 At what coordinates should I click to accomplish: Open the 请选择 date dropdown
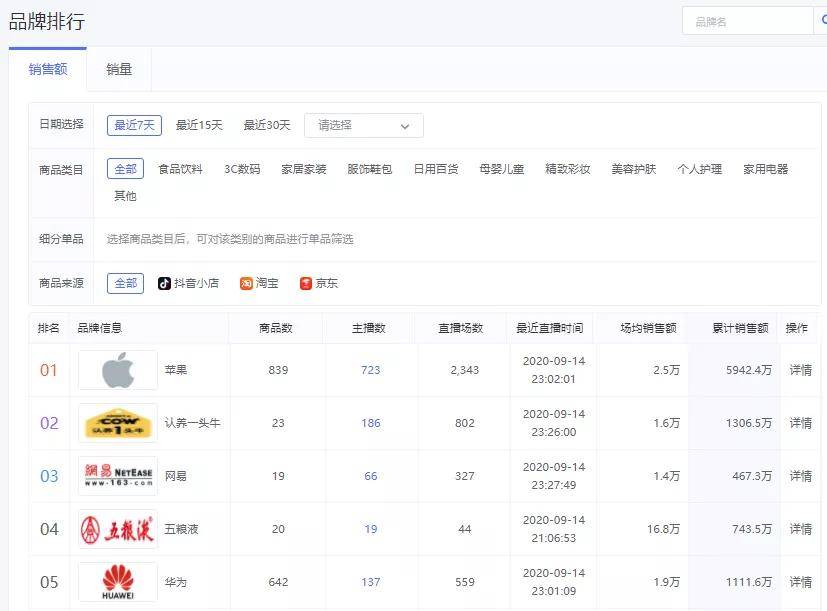[363, 126]
